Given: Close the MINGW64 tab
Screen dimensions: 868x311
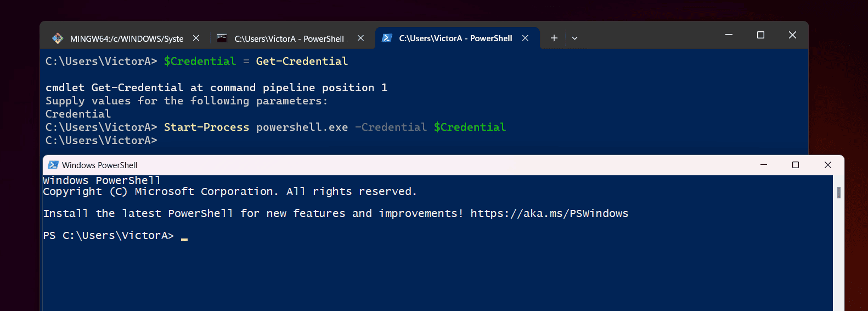Looking at the screenshot, I should point(196,38).
